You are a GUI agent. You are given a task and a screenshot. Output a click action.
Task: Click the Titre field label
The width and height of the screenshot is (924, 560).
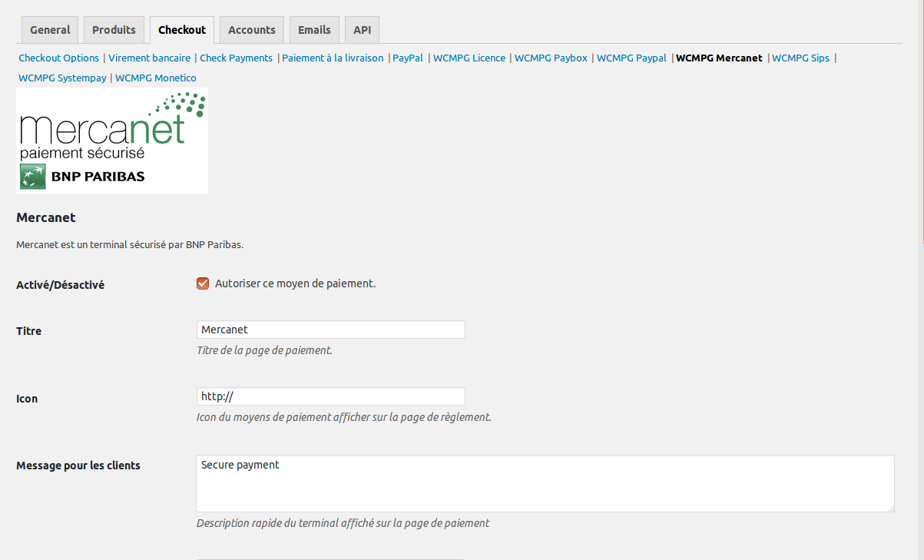click(28, 331)
